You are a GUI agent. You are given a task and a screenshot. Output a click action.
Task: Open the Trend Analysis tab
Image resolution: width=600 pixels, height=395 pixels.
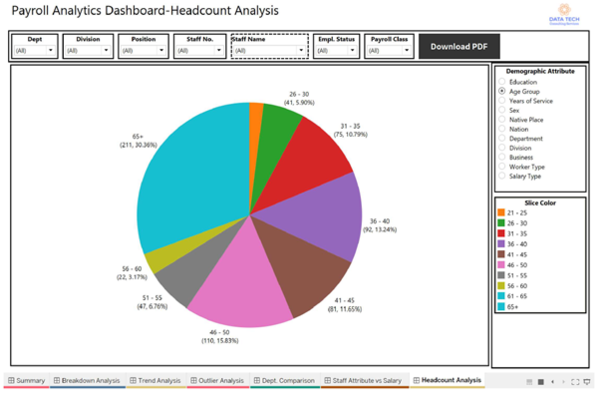click(155, 380)
